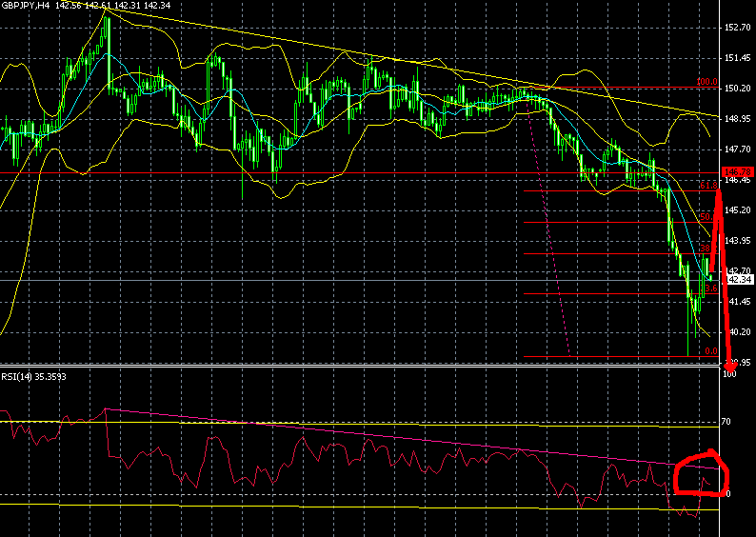
Task: Click the 150.20 price axis label
Action: [738, 89]
